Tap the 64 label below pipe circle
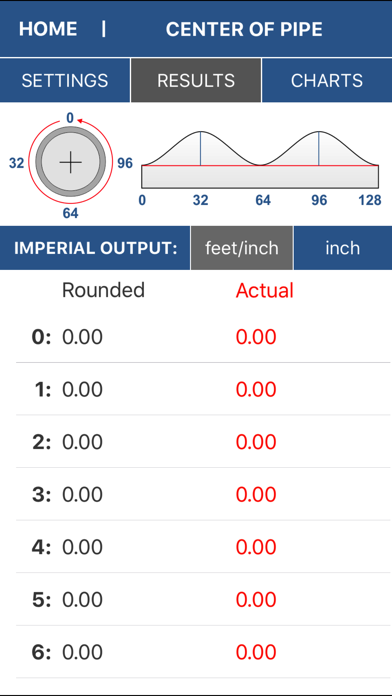The width and height of the screenshot is (392, 696). pyautogui.click(x=71, y=214)
